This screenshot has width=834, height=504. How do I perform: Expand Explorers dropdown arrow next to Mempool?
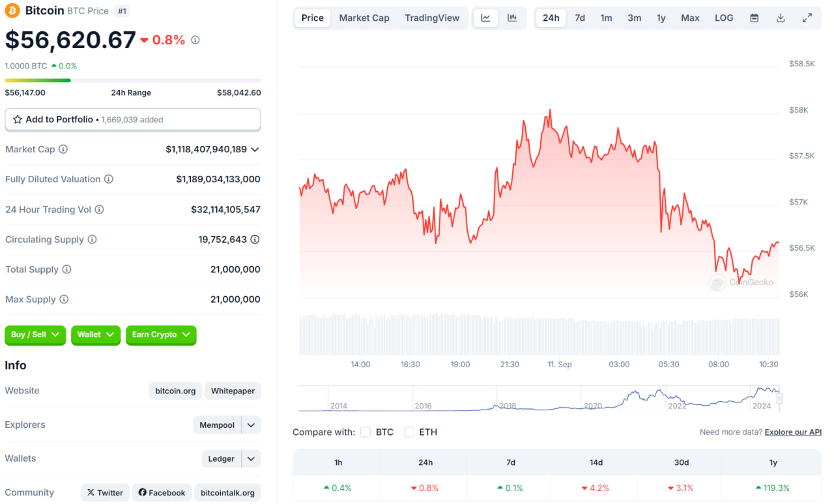(252, 425)
